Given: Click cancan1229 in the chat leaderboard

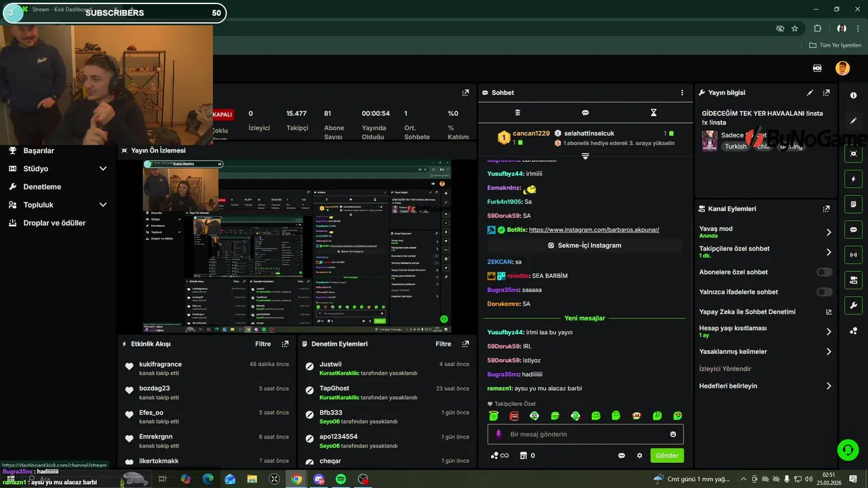Looking at the screenshot, I should (531, 134).
